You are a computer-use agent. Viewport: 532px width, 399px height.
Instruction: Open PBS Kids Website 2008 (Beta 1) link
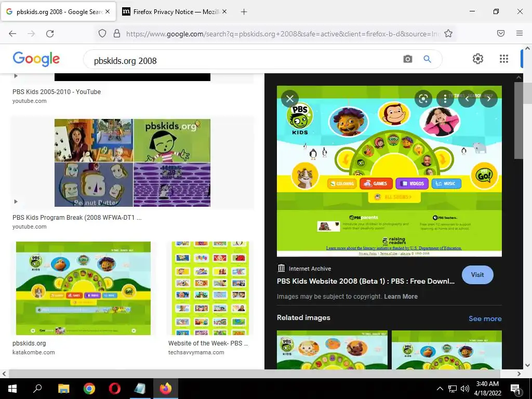(365, 281)
